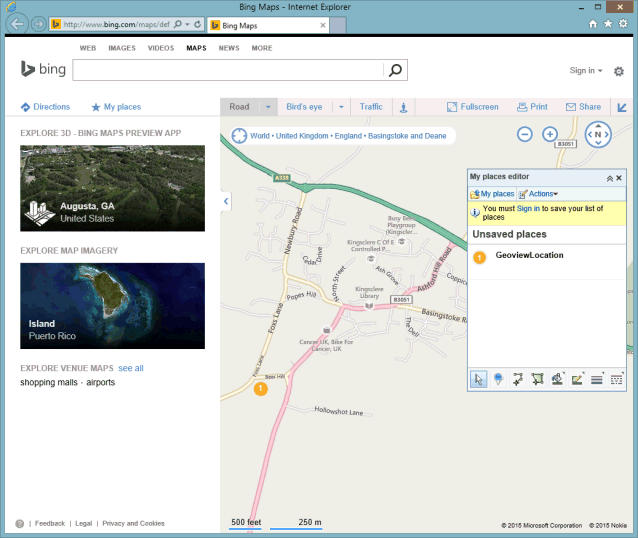Click the Bing logo

coord(43,69)
